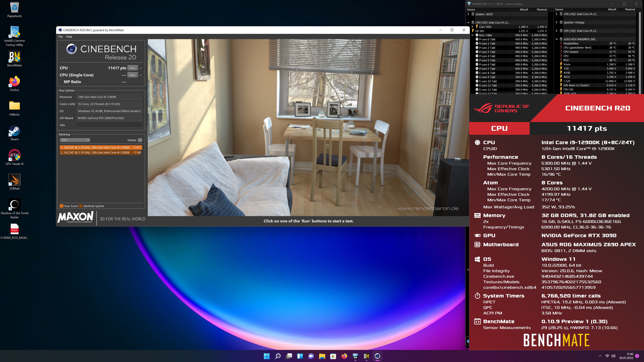
Task: Collapse the left CPU [#0] sensor group
Action: point(468,22)
